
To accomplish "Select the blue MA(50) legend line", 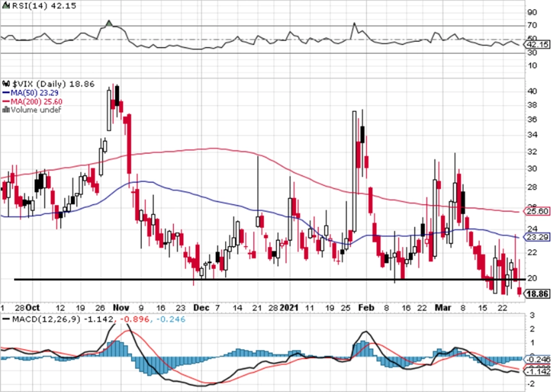I will pos(6,93).
